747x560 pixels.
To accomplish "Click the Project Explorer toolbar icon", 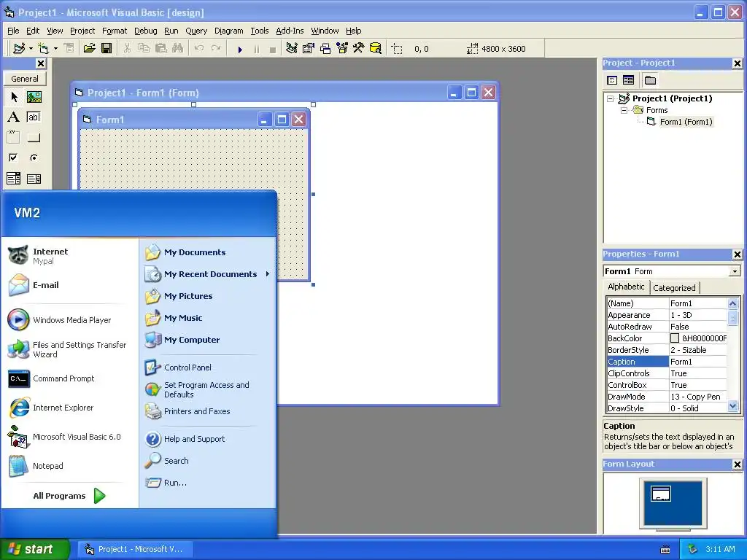I will [292, 48].
